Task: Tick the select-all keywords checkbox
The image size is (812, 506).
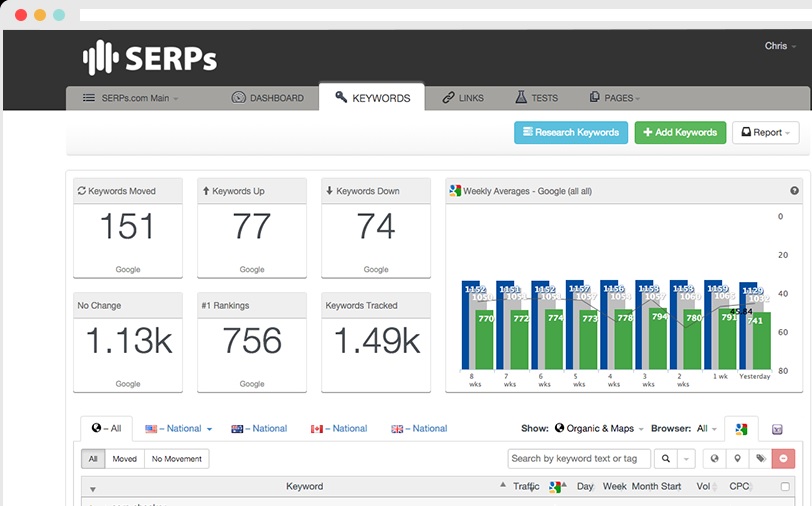Action: (x=785, y=486)
